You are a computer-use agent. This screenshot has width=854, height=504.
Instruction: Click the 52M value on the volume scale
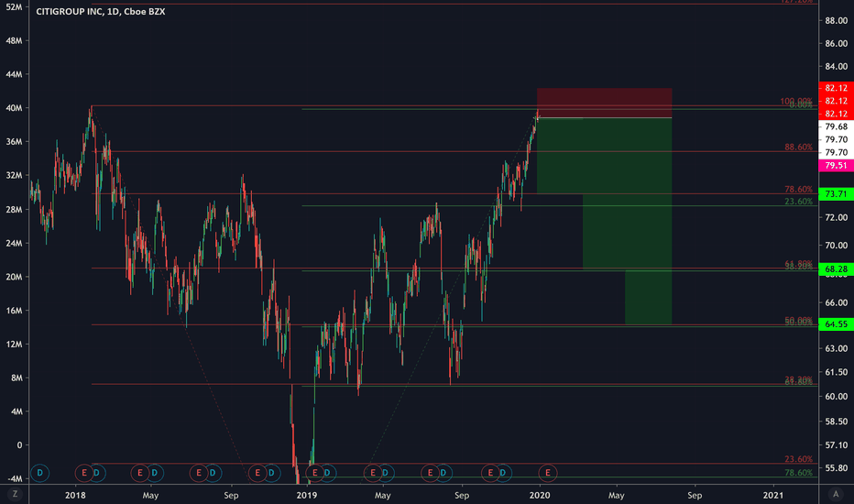[x=14, y=7]
